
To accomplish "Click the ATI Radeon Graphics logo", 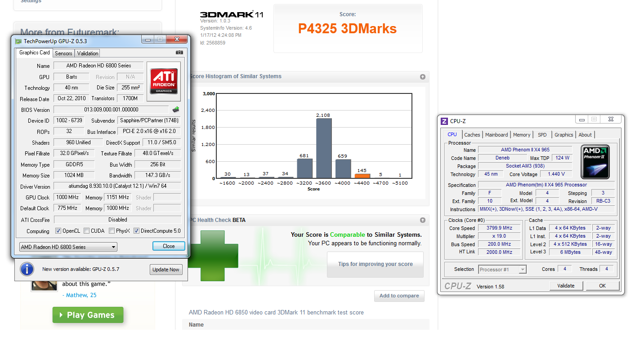I will [164, 81].
